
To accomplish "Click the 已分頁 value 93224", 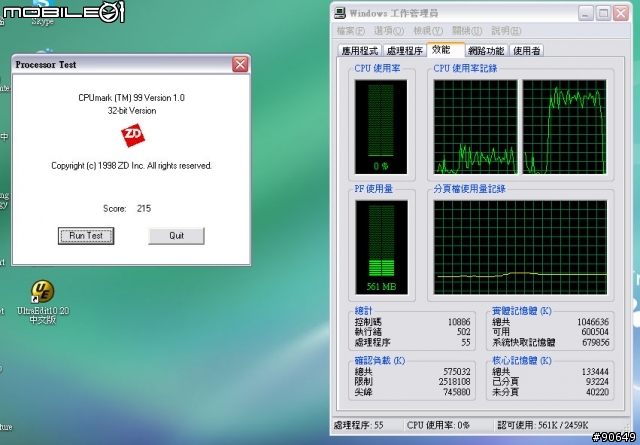I will coord(597,382).
